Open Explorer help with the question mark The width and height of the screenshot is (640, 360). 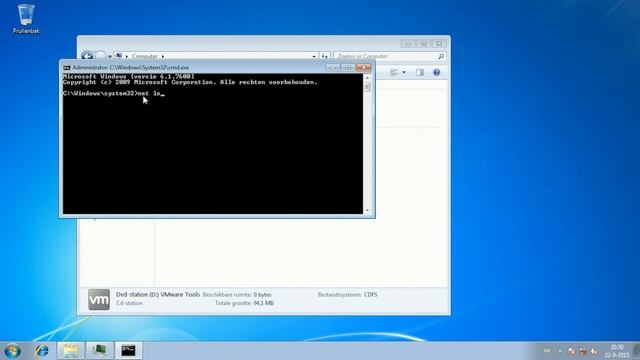(x=436, y=73)
